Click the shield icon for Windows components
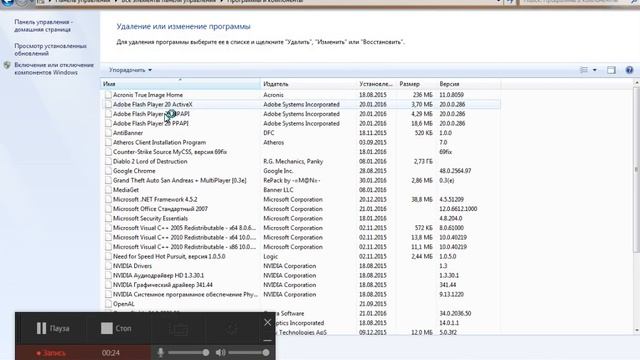 click(x=7, y=65)
